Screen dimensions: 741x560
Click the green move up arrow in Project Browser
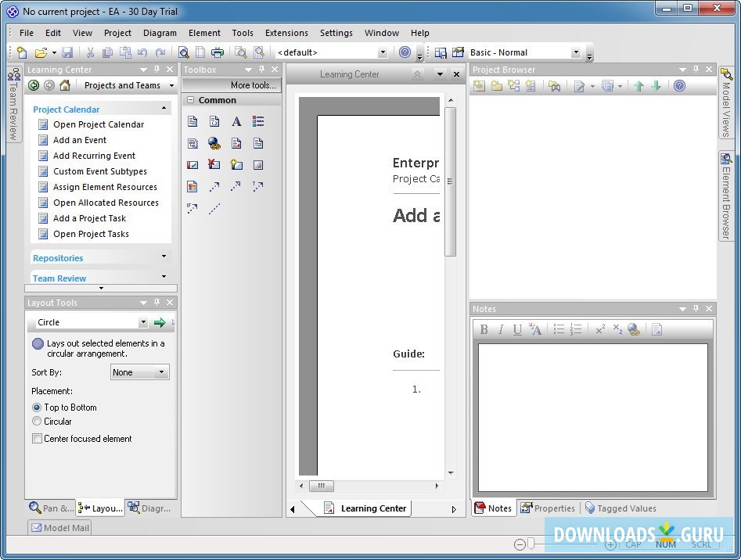(638, 86)
